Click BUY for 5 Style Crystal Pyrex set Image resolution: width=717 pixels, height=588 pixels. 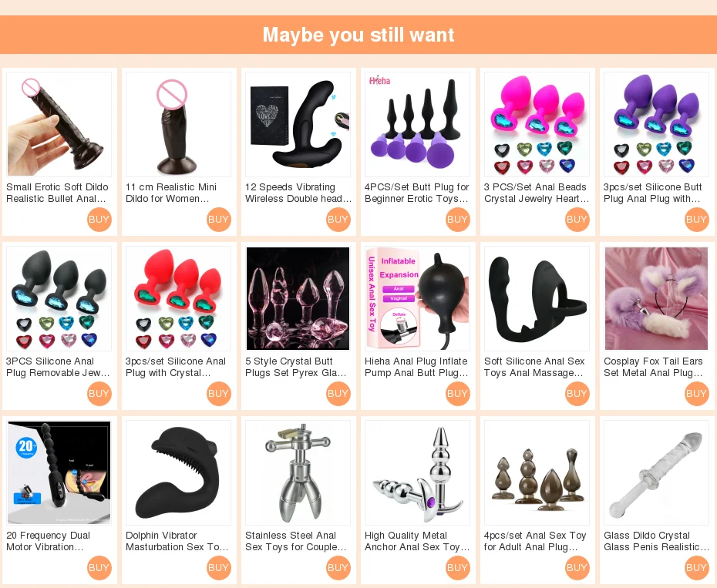(x=338, y=394)
